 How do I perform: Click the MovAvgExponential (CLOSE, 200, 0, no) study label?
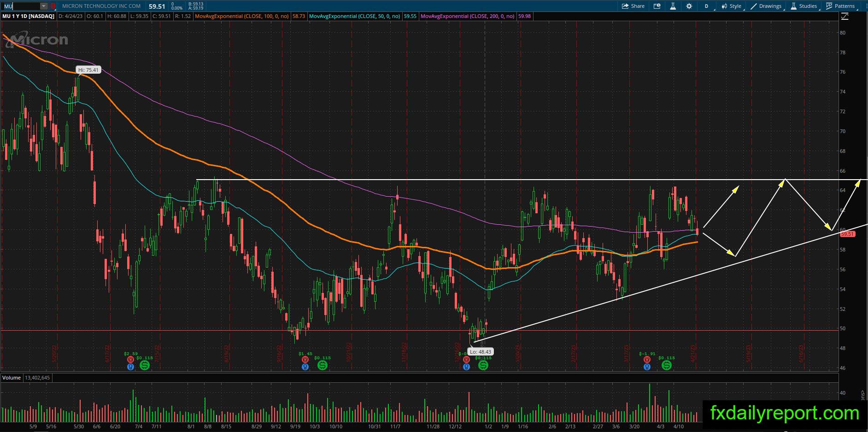point(468,16)
